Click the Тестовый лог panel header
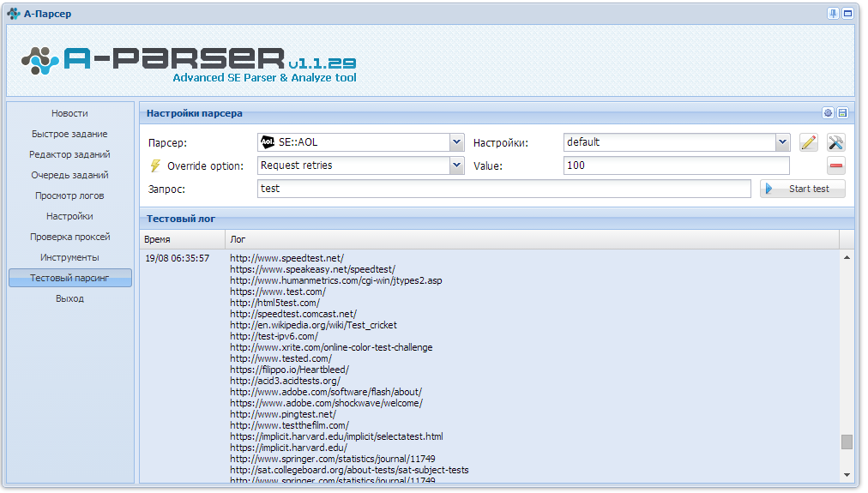 pyautogui.click(x=497, y=219)
